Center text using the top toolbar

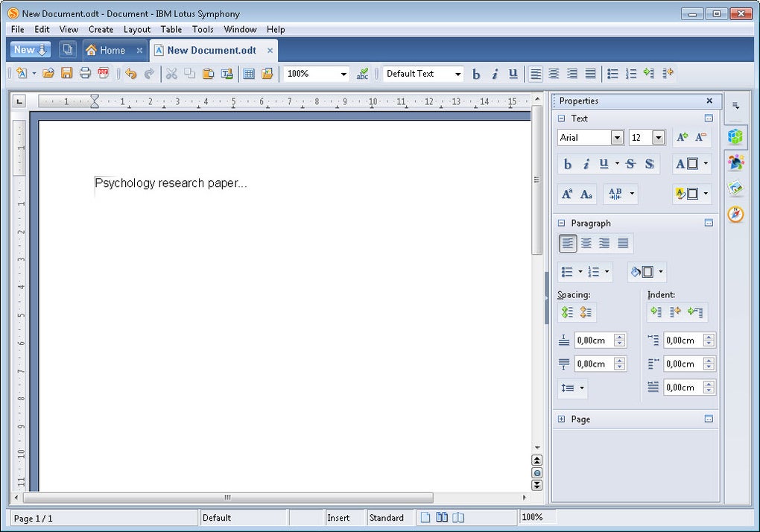coord(554,74)
